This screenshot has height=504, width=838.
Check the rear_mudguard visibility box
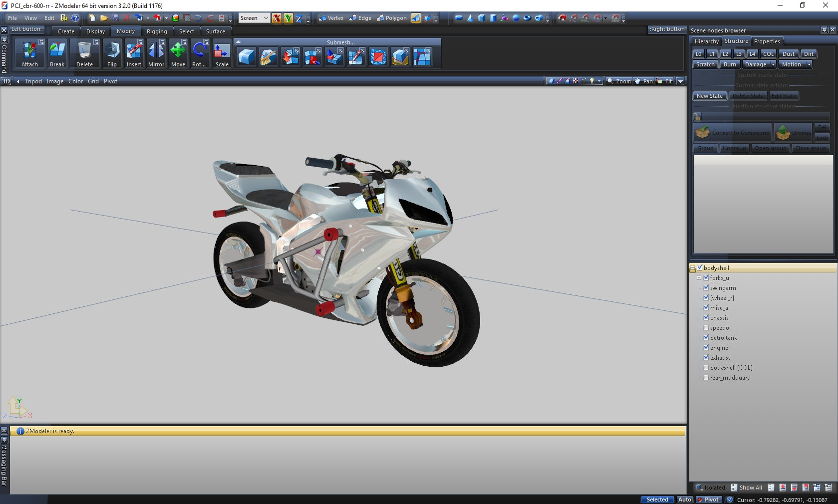(706, 377)
